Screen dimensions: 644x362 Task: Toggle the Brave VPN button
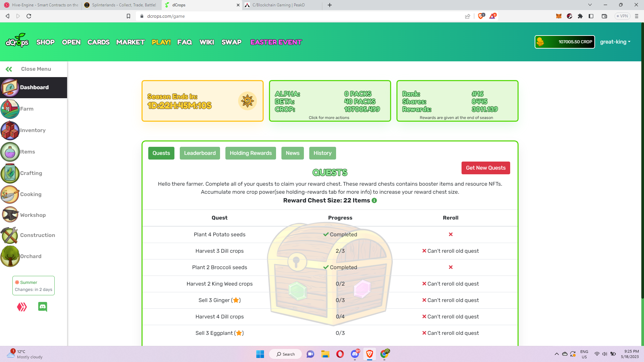click(x=623, y=16)
